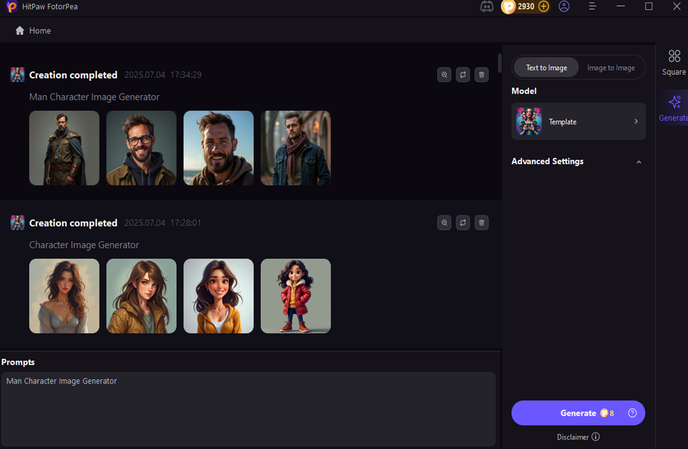Open the wavy-haired woman in gray top thumbnail
The image size is (688, 449).
(64, 296)
